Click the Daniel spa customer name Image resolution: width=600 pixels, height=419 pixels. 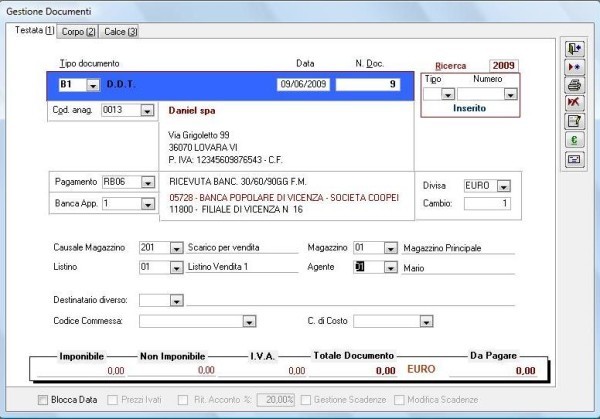(192, 111)
